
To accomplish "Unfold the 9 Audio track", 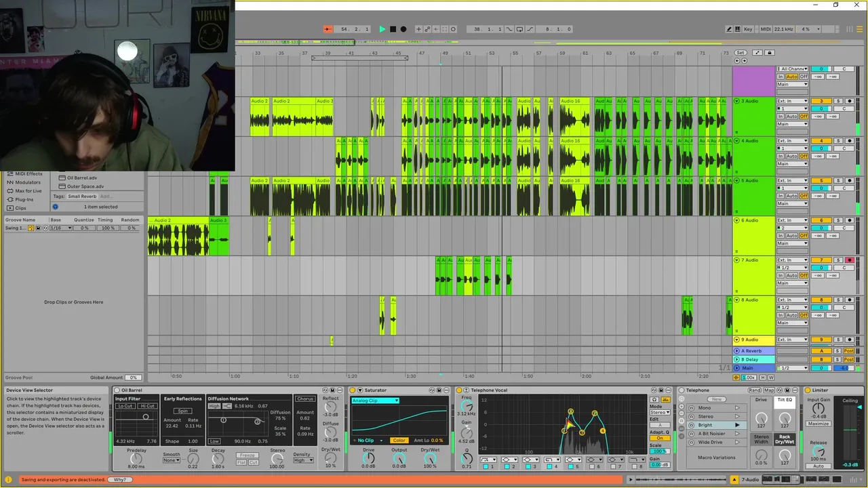I will tap(737, 340).
